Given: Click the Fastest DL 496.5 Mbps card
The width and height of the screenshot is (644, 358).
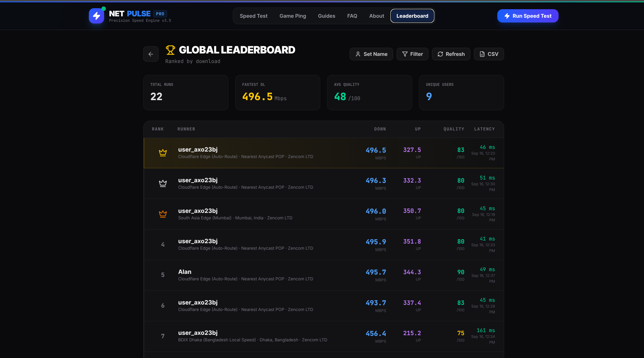Looking at the screenshot, I should pos(278,93).
